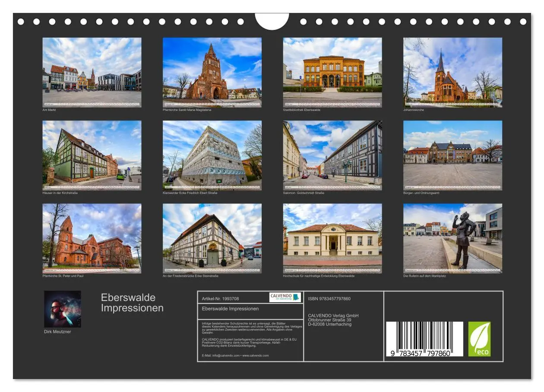Click the Hochschule für nachhaltige Entwicklung image
Screen dimensions: 544x392
[332, 239]
